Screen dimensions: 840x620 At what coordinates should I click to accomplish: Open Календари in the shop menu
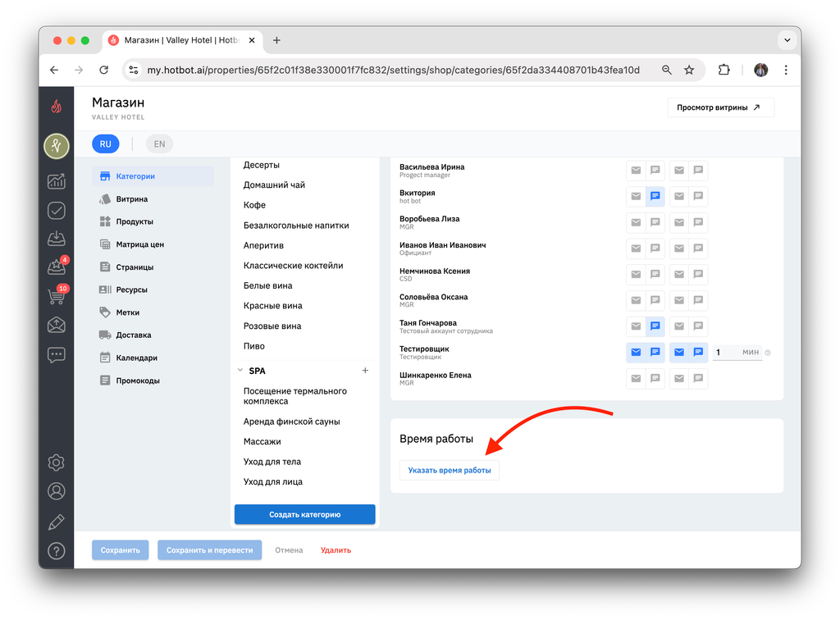(x=153, y=358)
